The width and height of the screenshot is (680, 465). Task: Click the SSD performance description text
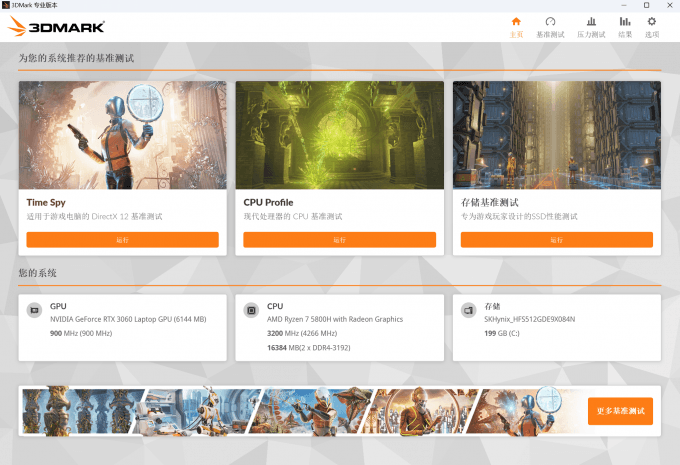point(519,216)
